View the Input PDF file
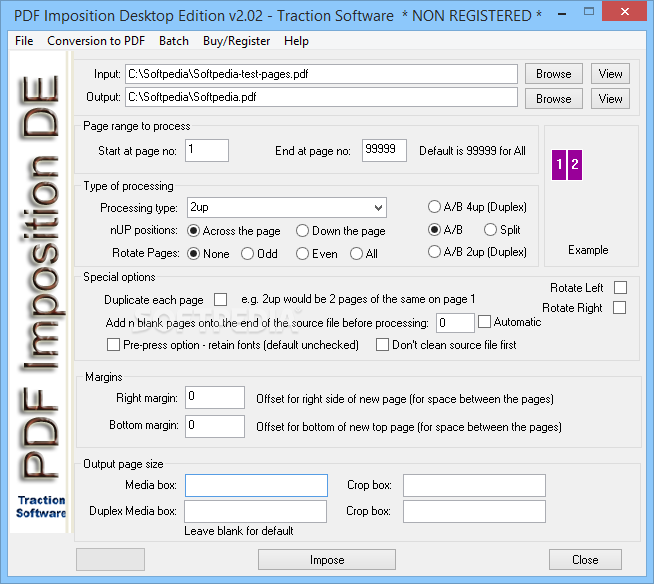The height and width of the screenshot is (584, 654). coord(610,74)
